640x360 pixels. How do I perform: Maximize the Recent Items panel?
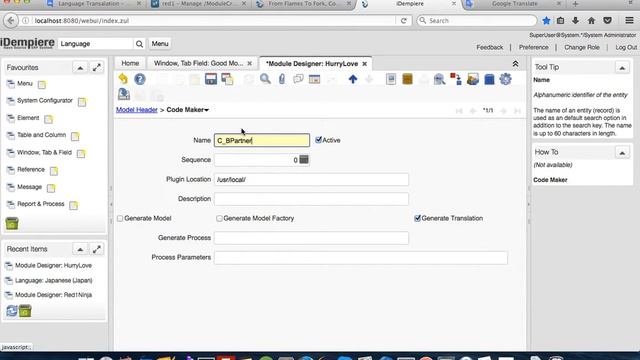click(96, 249)
